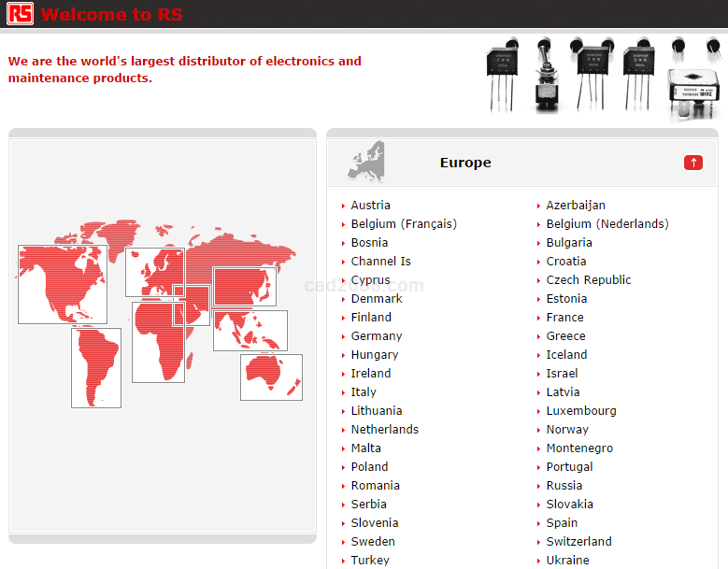Image resolution: width=728 pixels, height=569 pixels.
Task: Select Australia region on world map
Action: pyautogui.click(x=271, y=377)
